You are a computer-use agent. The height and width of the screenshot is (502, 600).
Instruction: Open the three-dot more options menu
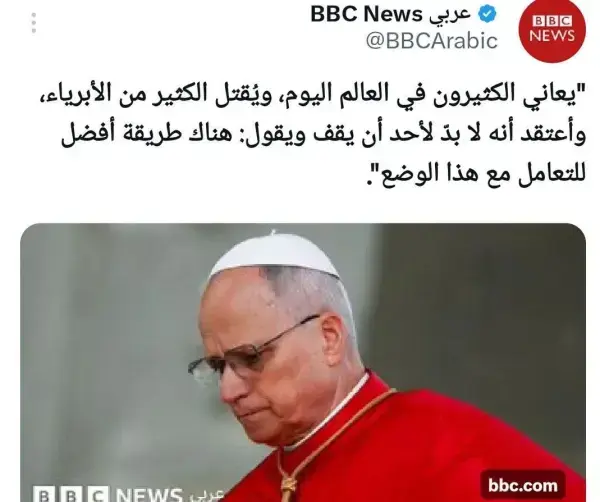tap(34, 23)
